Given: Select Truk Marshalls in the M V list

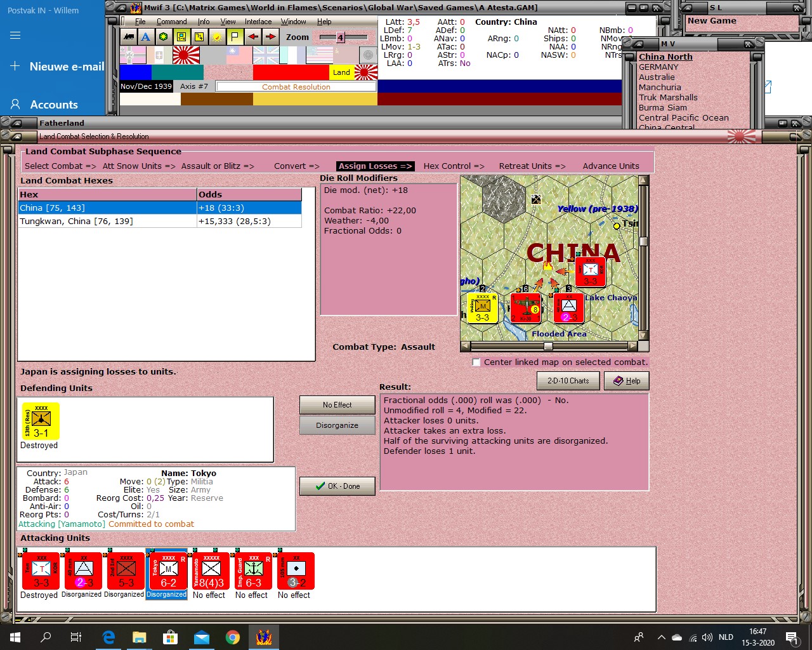Looking at the screenshot, I should click(x=668, y=98).
